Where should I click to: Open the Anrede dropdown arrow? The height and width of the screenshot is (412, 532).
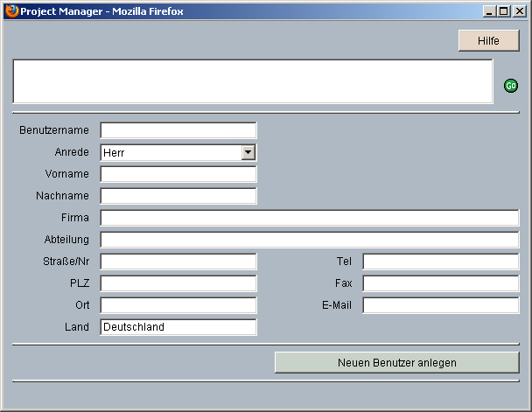pos(248,152)
